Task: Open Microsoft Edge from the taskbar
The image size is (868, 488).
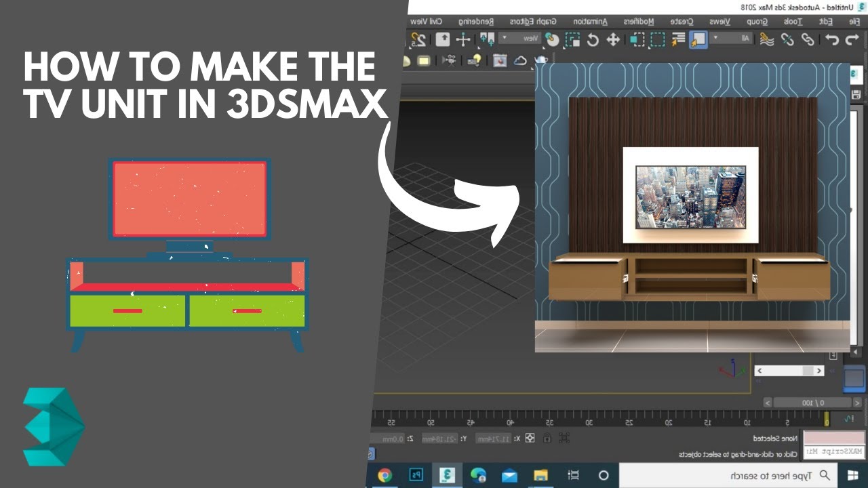Action: pos(479,475)
